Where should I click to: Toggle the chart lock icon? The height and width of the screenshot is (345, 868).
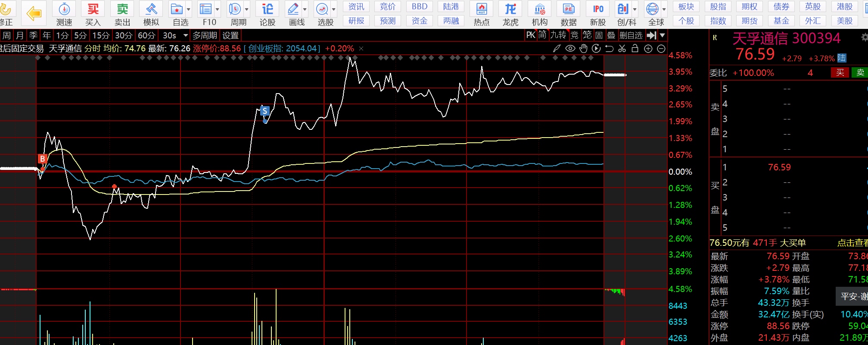[x=635, y=49]
